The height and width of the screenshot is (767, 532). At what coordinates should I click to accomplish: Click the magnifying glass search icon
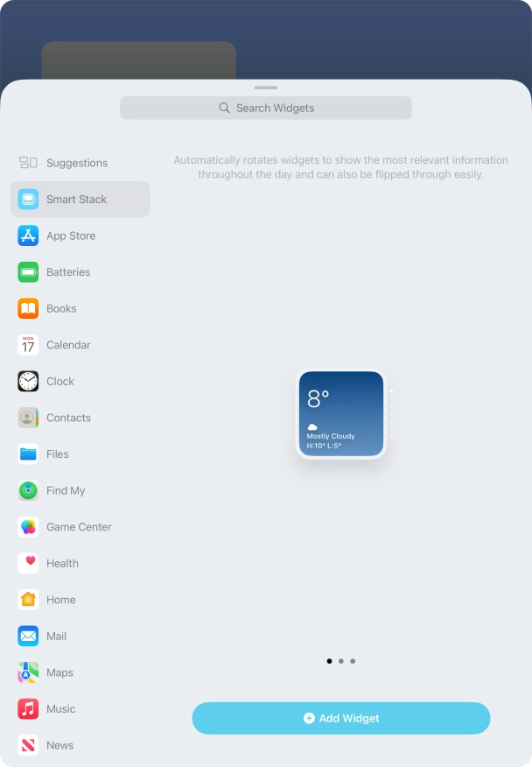pos(224,108)
